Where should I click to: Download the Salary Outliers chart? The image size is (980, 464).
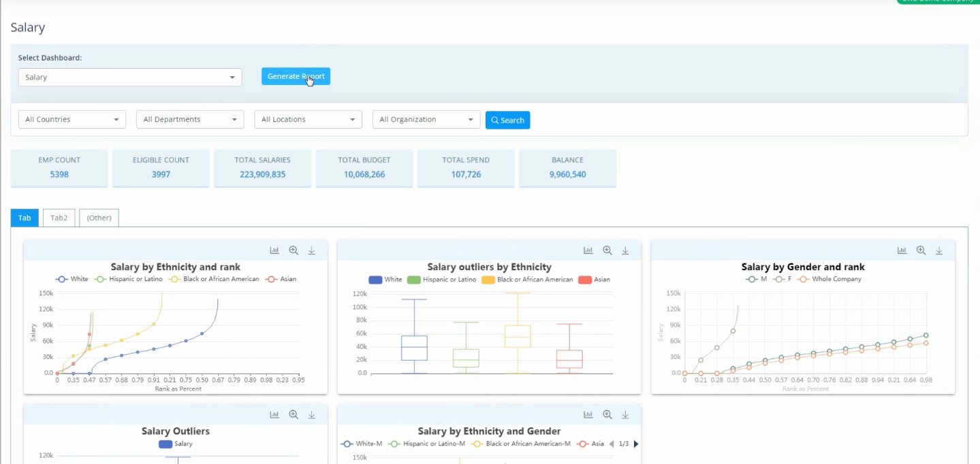click(311, 414)
